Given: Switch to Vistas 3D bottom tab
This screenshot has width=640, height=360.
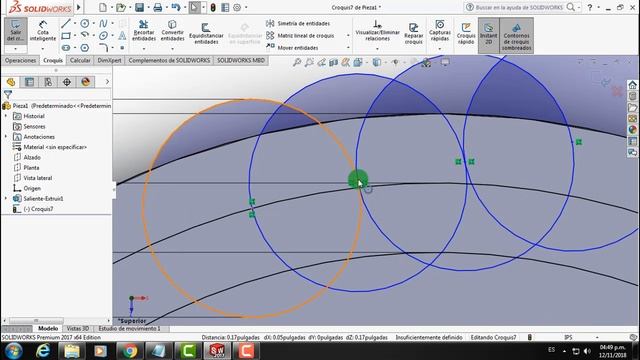Looking at the screenshot, I should click(78, 329).
